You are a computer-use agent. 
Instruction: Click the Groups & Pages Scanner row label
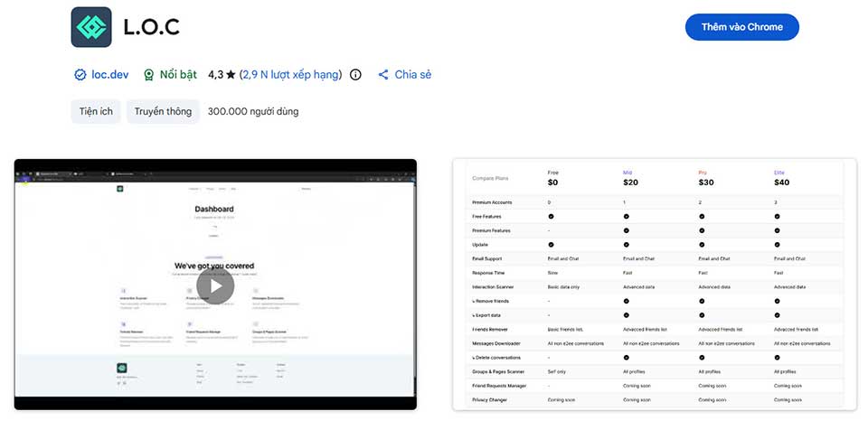498,372
